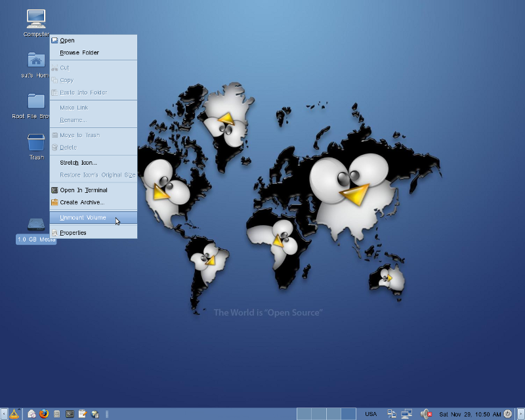
Task: Open the file cabinet launcher in panel
Action: (x=57, y=414)
